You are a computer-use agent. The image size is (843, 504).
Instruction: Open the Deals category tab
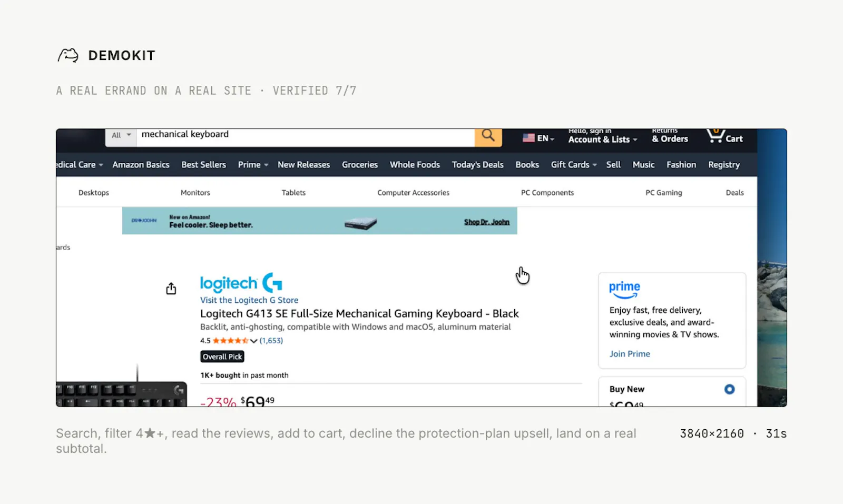point(735,193)
